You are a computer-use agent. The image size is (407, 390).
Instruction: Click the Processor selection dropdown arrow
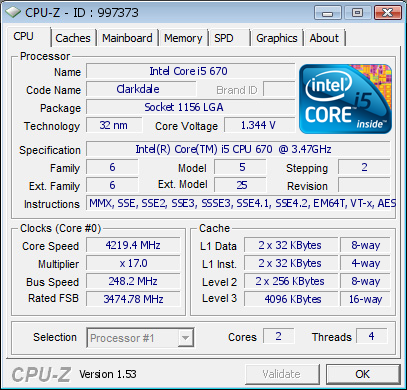click(185, 338)
